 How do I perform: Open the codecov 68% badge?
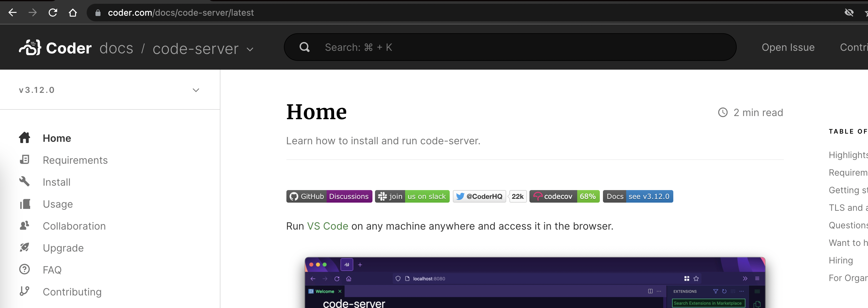[x=564, y=196]
